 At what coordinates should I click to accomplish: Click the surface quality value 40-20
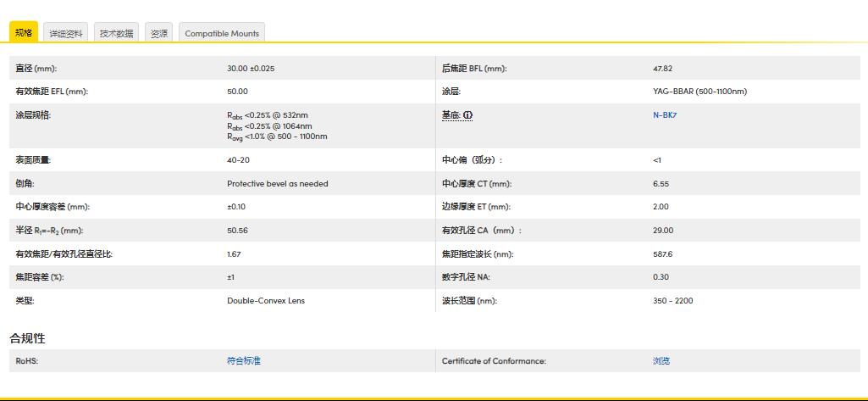pos(238,160)
